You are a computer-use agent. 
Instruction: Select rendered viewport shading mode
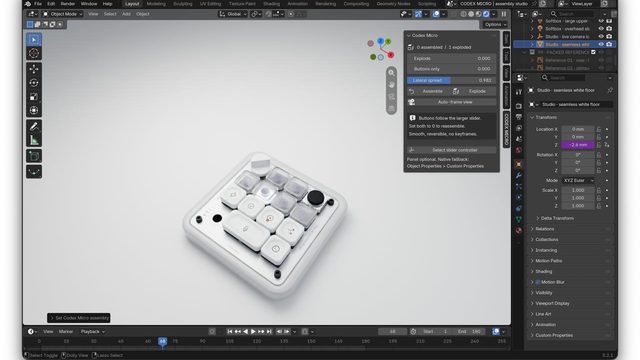(x=486, y=14)
